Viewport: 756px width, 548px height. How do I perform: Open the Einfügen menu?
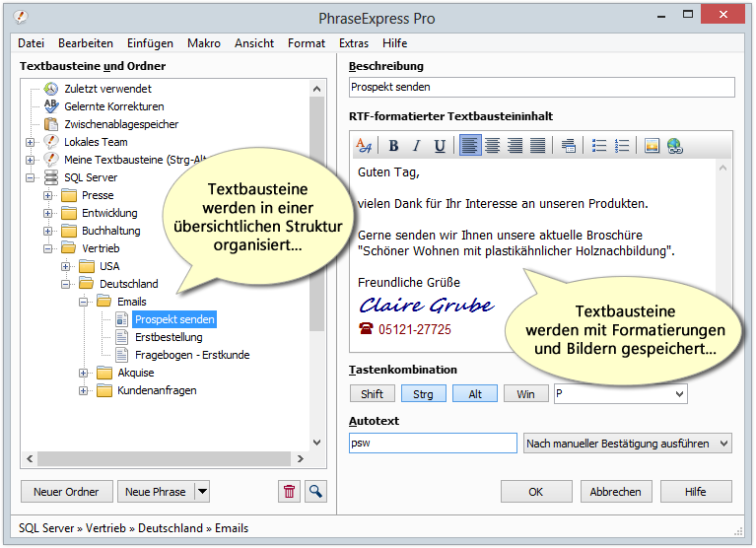[150, 43]
